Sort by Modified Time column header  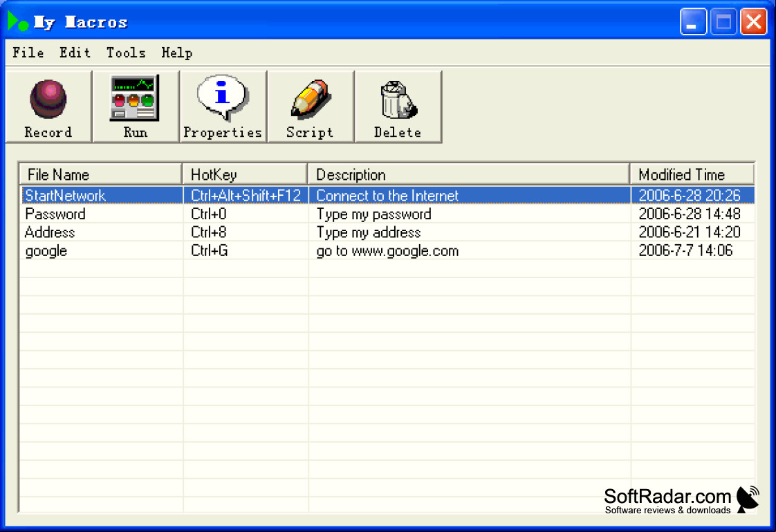692,175
